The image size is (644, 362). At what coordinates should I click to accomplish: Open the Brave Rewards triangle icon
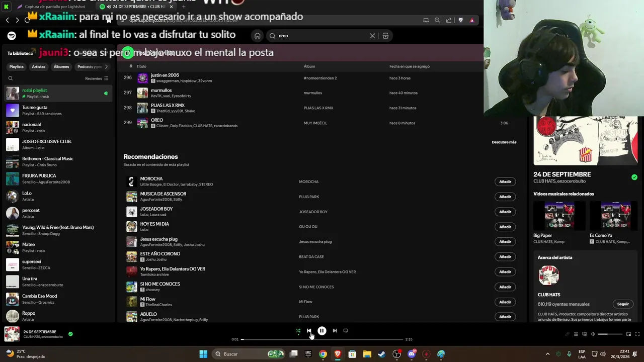tap(472, 20)
